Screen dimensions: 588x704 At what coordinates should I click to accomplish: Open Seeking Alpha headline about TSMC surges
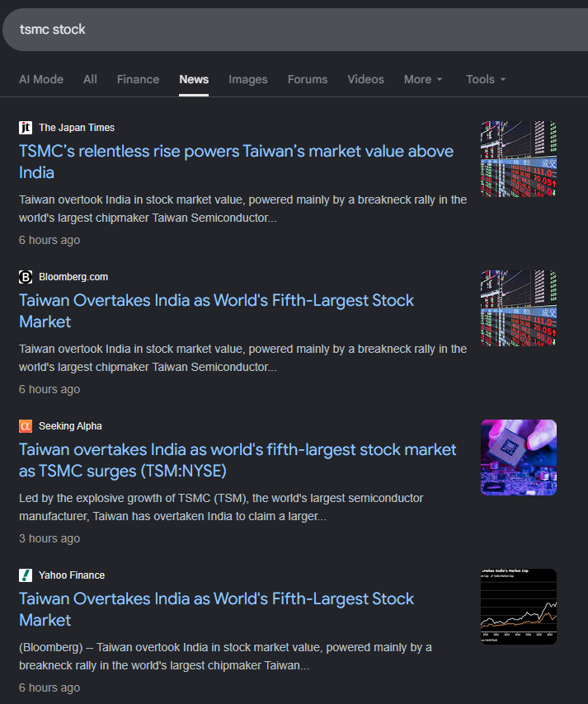pyautogui.click(x=238, y=460)
